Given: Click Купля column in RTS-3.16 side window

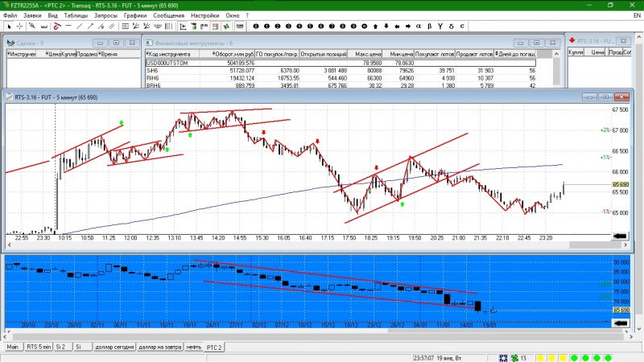Looking at the screenshot, I should tap(576, 52).
